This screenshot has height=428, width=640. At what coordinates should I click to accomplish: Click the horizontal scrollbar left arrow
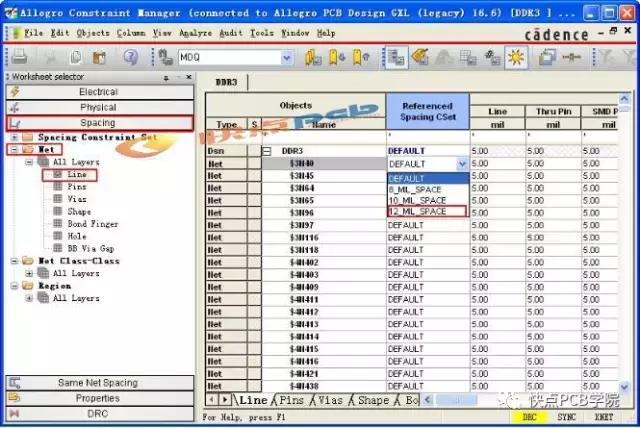click(428, 399)
